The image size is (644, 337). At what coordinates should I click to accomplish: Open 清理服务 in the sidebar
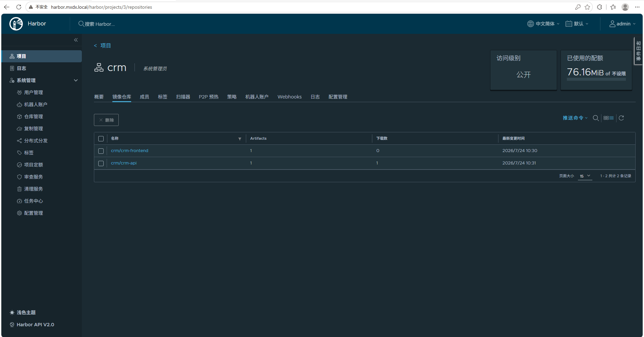34,189
